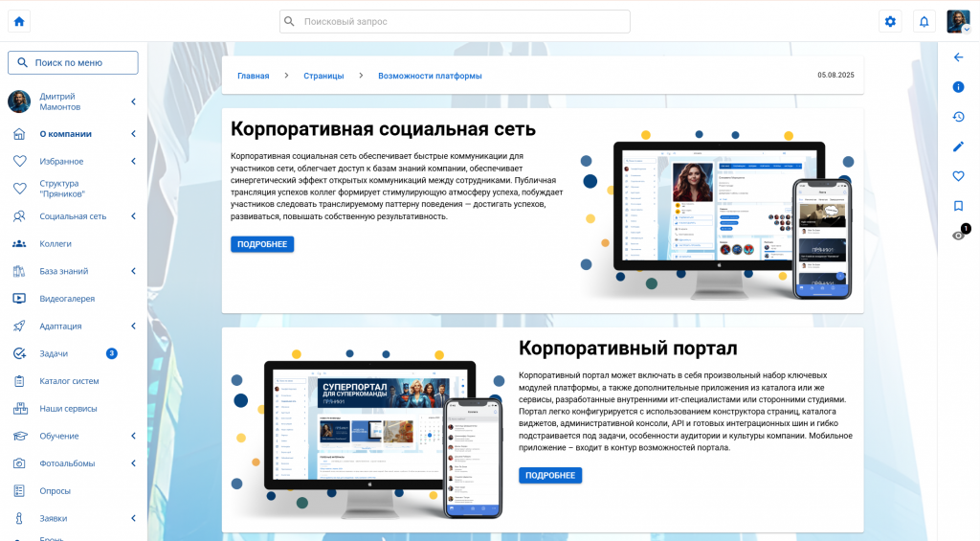Click Корпоративный портал heading

[x=628, y=348]
